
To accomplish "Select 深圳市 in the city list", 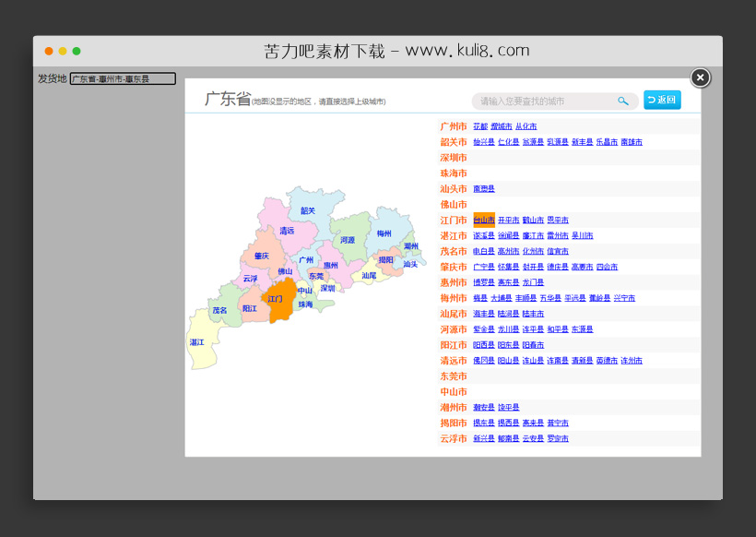I will coord(454,158).
